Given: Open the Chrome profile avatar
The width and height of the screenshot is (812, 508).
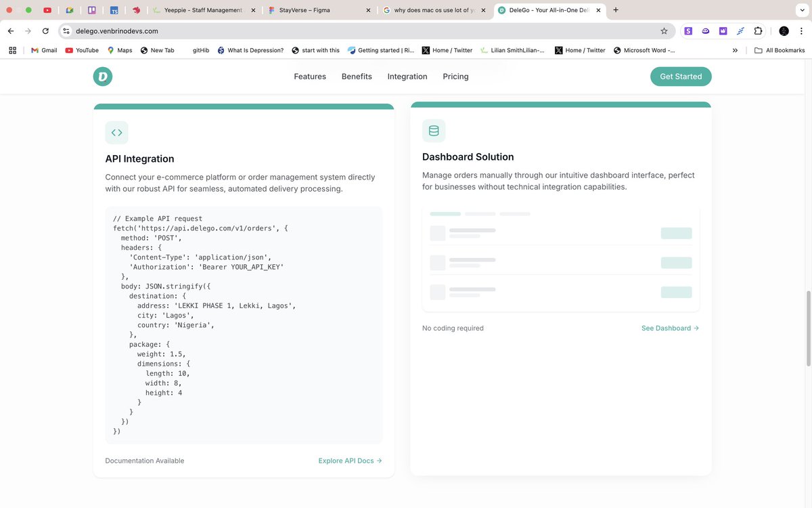Looking at the screenshot, I should coord(784,31).
